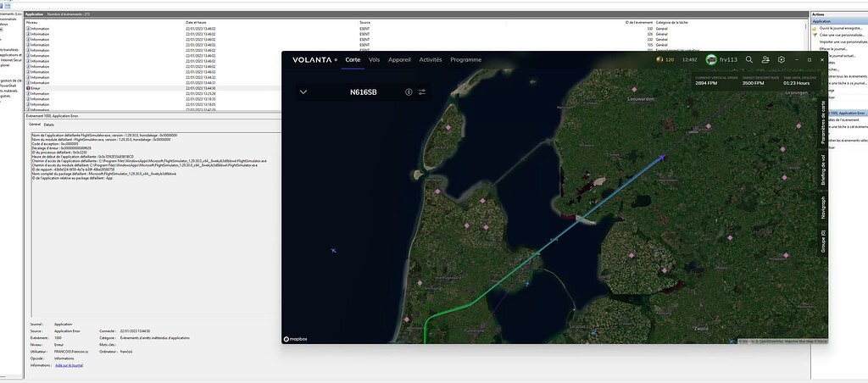Screen dimensions: 868x383
Task: Collapse the N616SB flight panel chevron
Action: pyautogui.click(x=303, y=92)
